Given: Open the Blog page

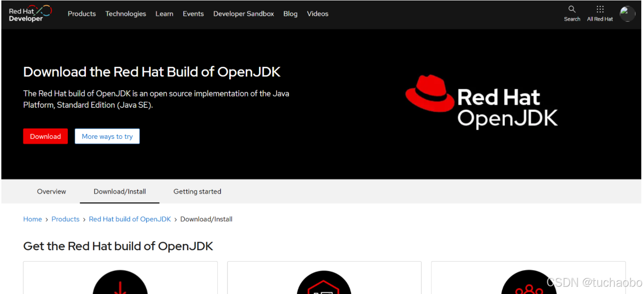Looking at the screenshot, I should pyautogui.click(x=290, y=14).
